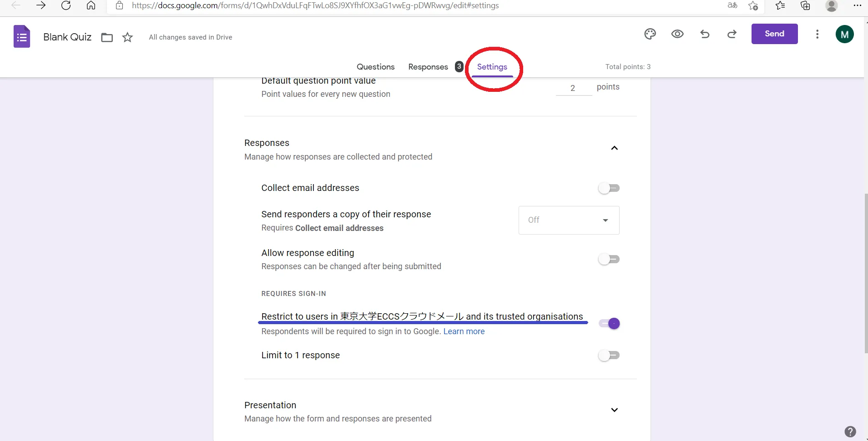The width and height of the screenshot is (868, 441).
Task: Disable the restrict to organisation users toggle
Action: click(x=609, y=324)
